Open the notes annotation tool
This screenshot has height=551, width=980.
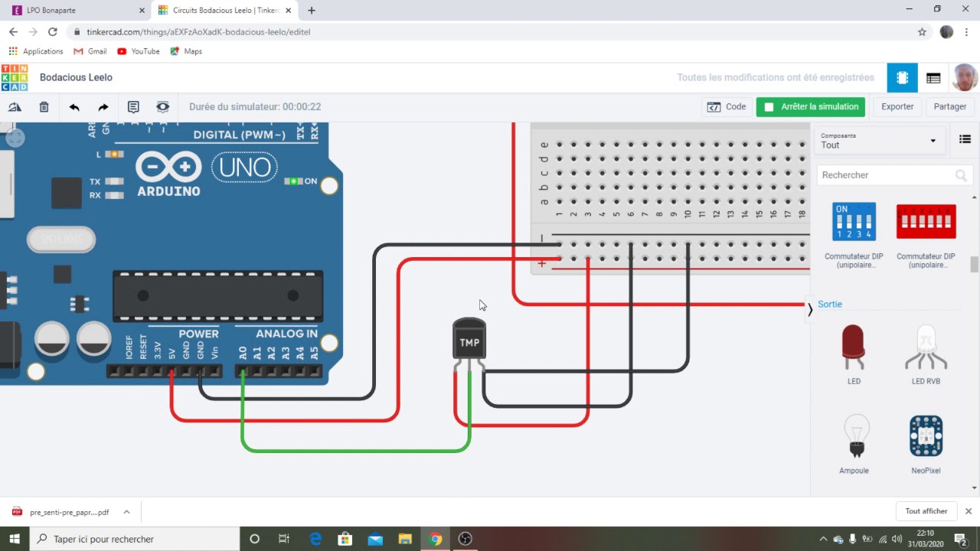point(133,107)
